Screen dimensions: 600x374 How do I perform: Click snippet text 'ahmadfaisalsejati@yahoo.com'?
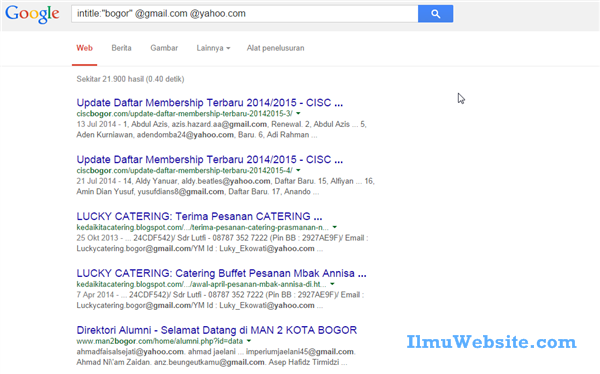pyautogui.click(x=130, y=352)
